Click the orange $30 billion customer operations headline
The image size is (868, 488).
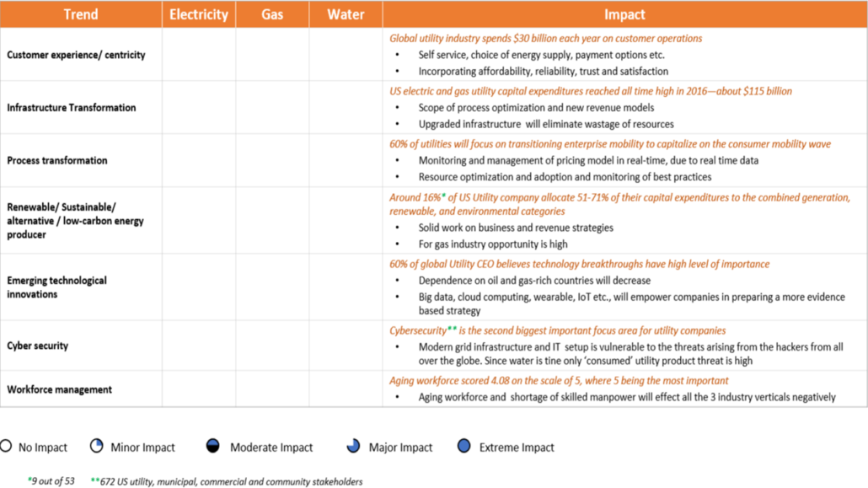pos(545,38)
